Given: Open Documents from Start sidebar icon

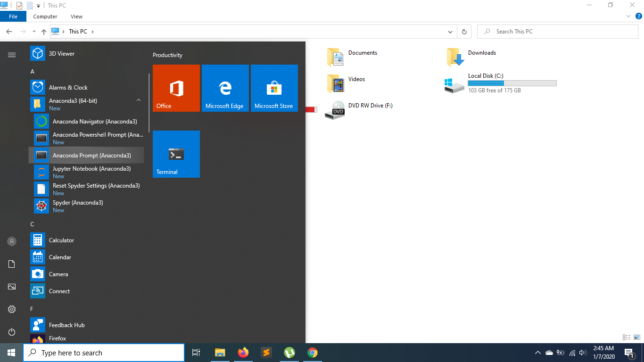Looking at the screenshot, I should tap(12, 264).
